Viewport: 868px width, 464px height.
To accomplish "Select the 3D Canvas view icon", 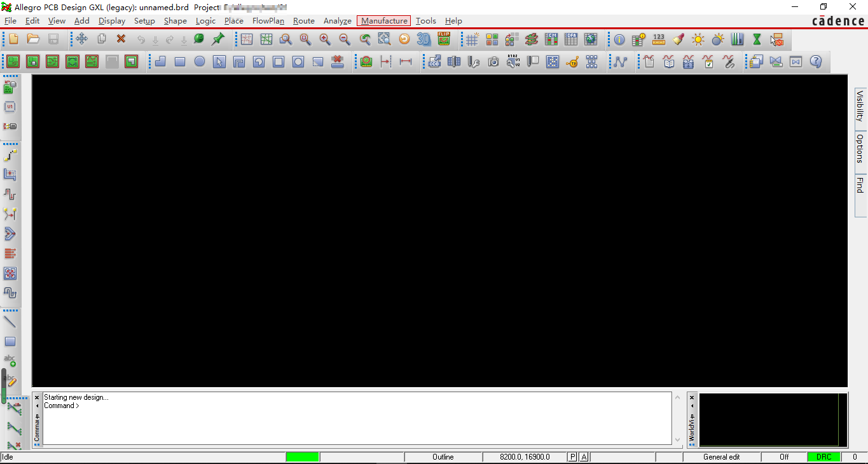I will [x=424, y=39].
